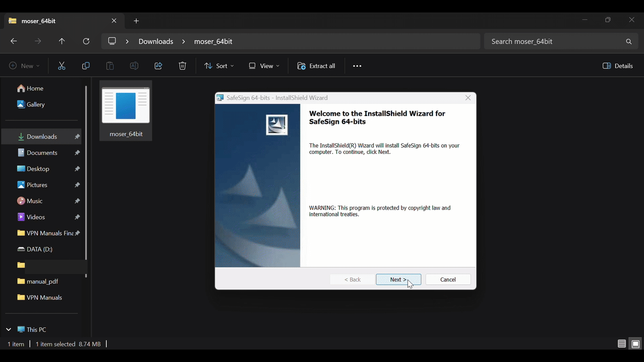Select the Cut icon in the toolbar
644x362 pixels.
tap(61, 66)
